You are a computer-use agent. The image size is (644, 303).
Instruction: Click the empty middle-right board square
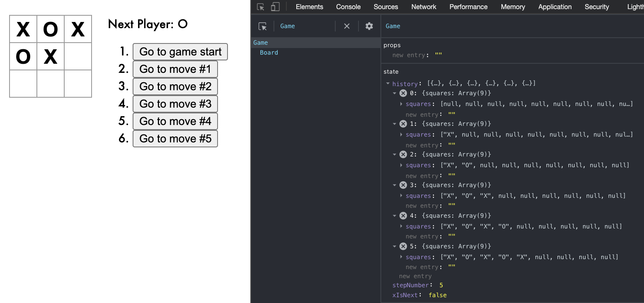pos(78,56)
